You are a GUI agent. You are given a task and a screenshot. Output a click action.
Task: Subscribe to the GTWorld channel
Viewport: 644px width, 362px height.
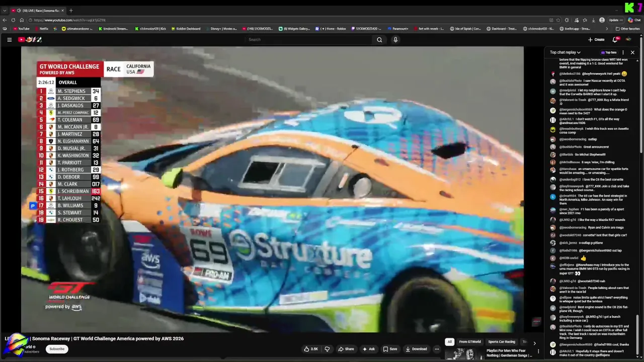57,349
